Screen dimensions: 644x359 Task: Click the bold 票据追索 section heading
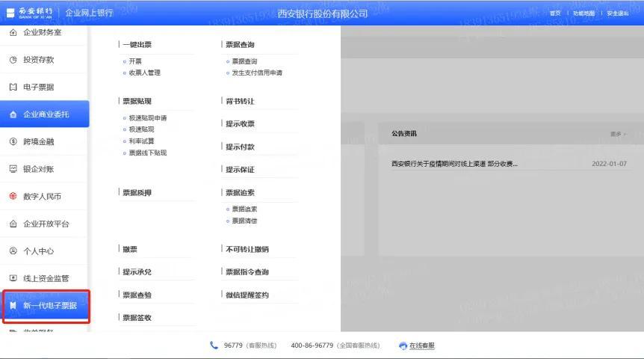[241, 192]
